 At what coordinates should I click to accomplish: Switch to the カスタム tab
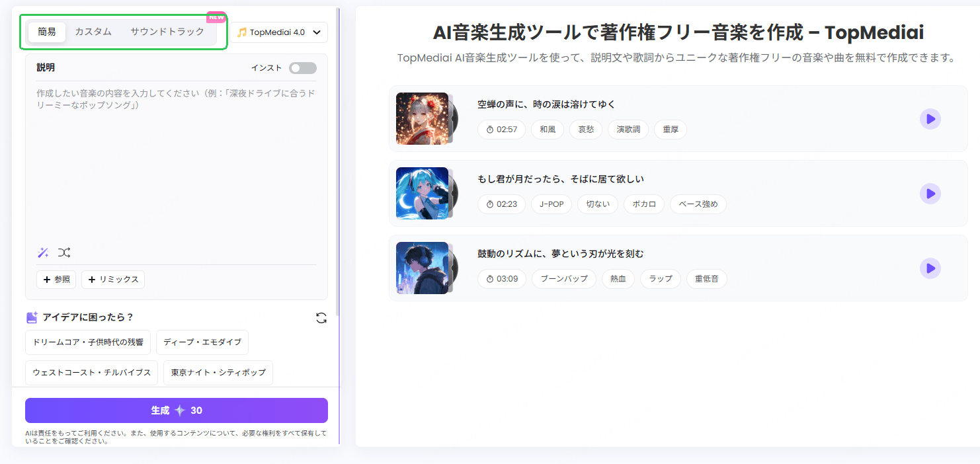click(93, 32)
